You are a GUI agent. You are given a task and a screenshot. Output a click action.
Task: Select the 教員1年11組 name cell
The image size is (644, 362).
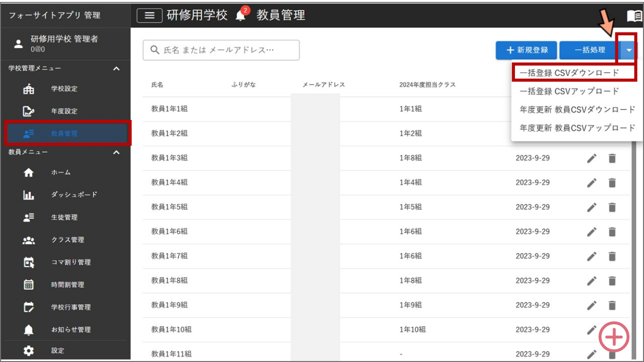click(171, 354)
